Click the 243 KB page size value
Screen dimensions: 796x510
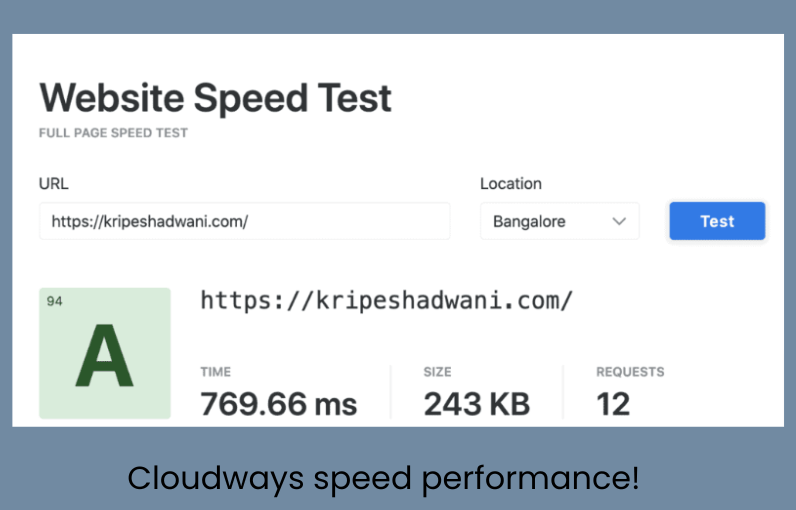pos(476,404)
